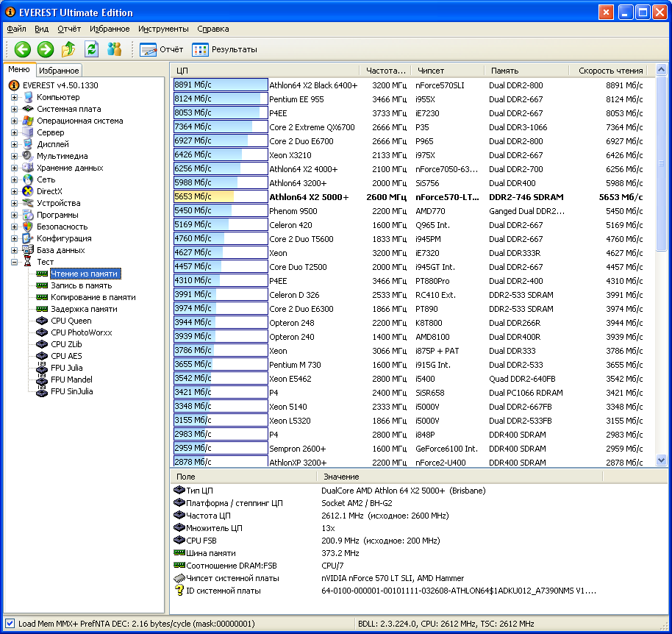Click the Тест hourglass icon

28,262
